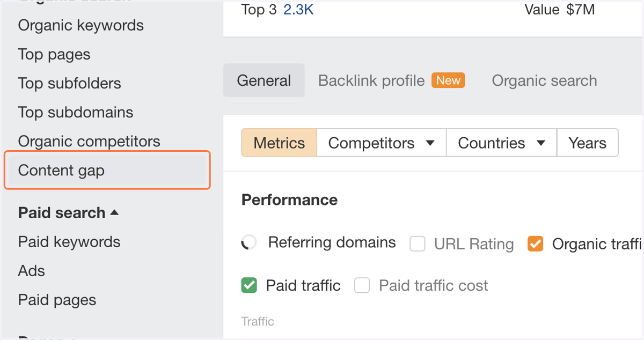The height and width of the screenshot is (340, 644).
Task: Uncheck the Paid traffic checkbox
Action: coord(249,285)
